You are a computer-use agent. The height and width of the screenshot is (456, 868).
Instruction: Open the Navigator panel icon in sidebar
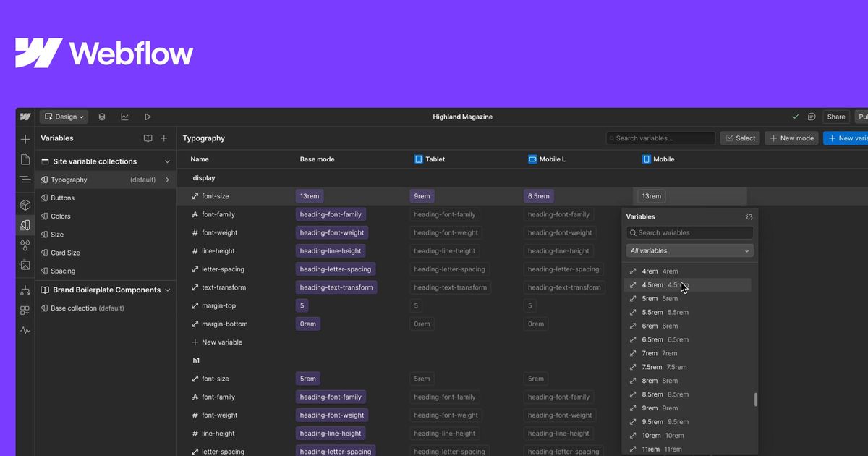click(x=25, y=179)
